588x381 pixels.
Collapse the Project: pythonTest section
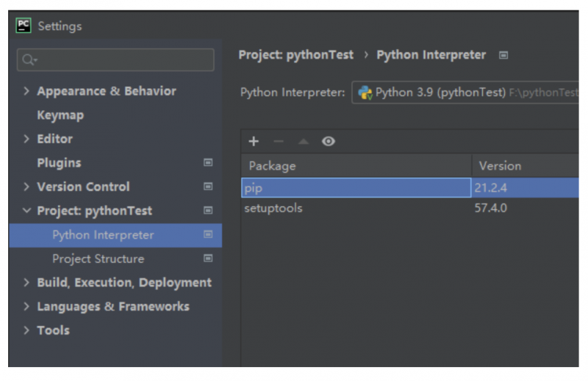click(x=26, y=211)
